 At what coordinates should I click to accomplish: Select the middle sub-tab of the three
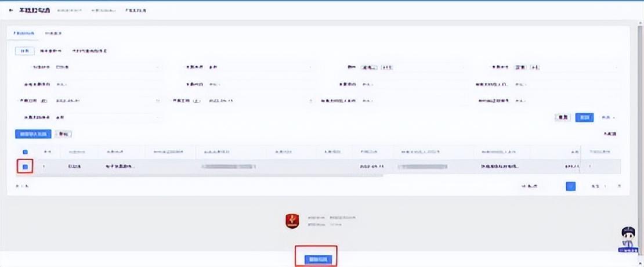pos(51,51)
